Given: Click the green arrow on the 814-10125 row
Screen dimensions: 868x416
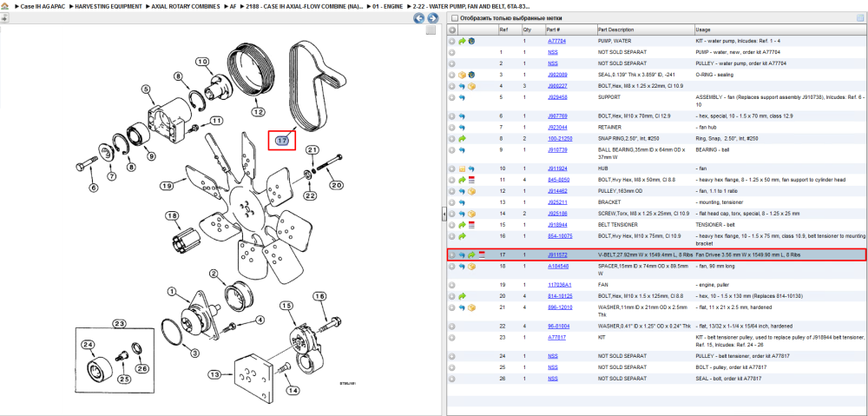Looking at the screenshot, I should pyautogui.click(x=462, y=296).
